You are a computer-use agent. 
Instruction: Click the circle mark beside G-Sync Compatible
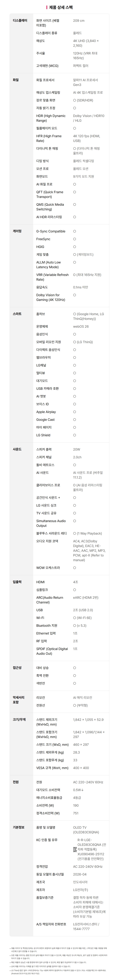click(x=75, y=231)
